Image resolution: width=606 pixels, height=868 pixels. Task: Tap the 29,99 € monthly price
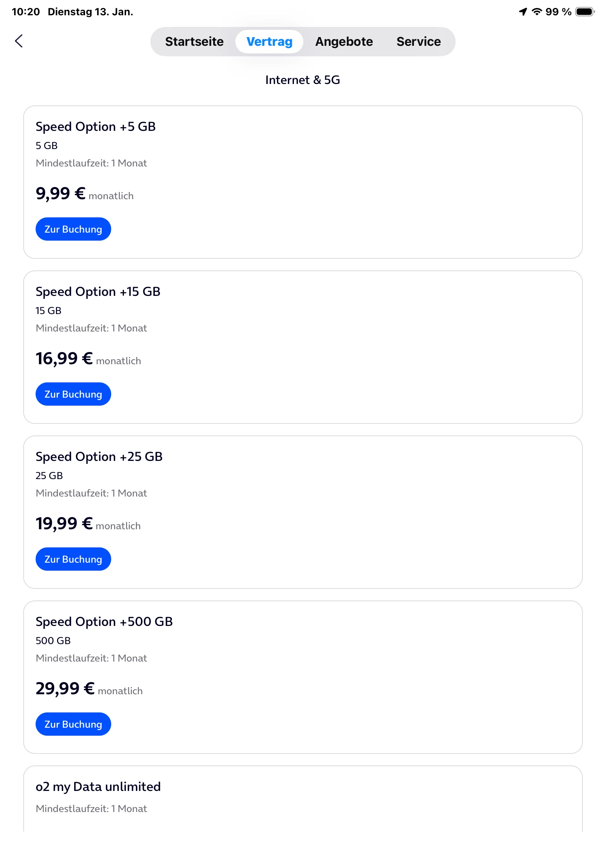click(65, 688)
